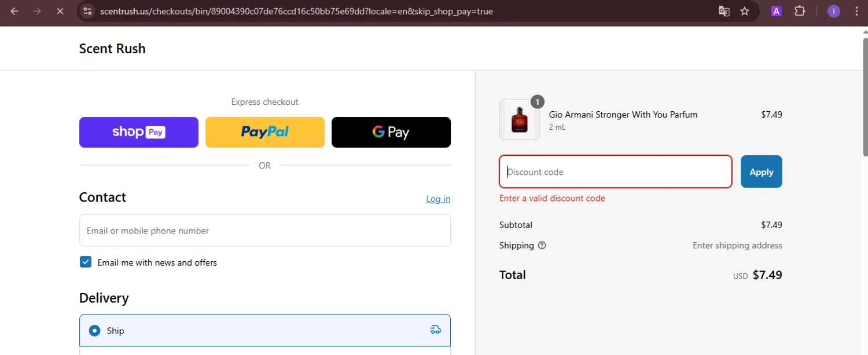Apply the discount code
This screenshot has height=355, width=868.
pyautogui.click(x=762, y=171)
